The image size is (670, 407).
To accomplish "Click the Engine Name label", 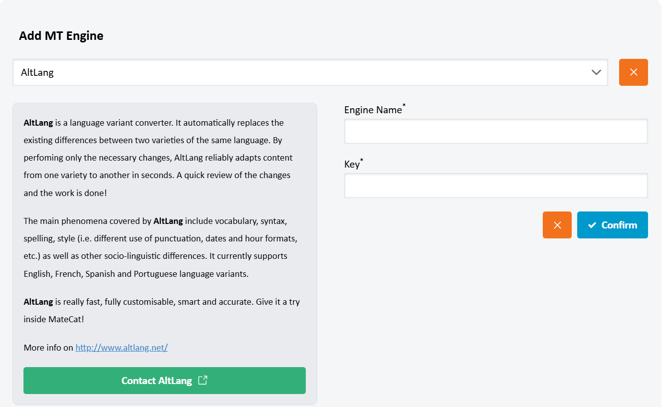I will coord(372,110).
